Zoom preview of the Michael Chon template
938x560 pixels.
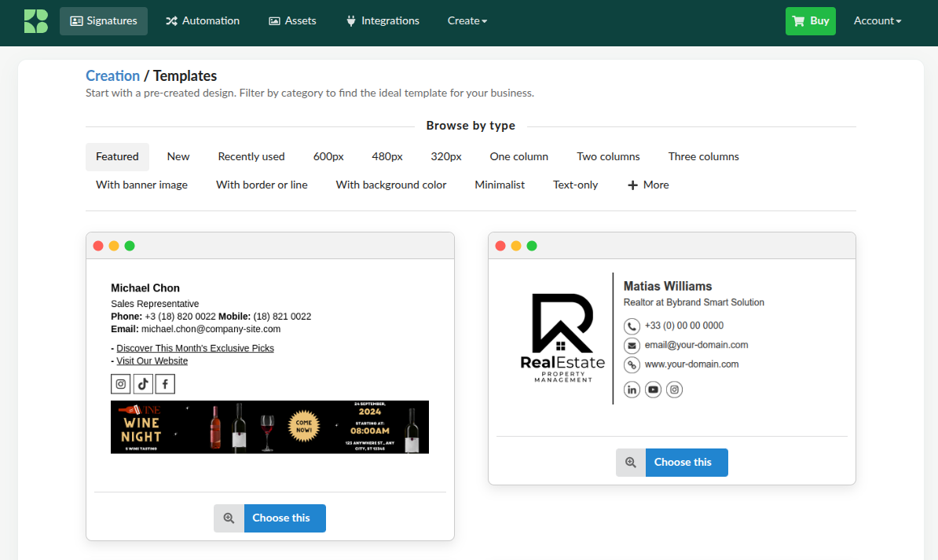229,518
